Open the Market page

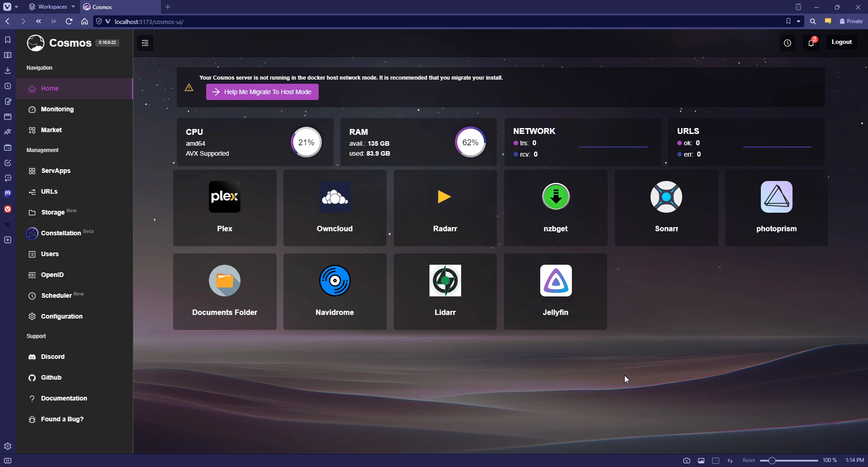(x=75, y=130)
